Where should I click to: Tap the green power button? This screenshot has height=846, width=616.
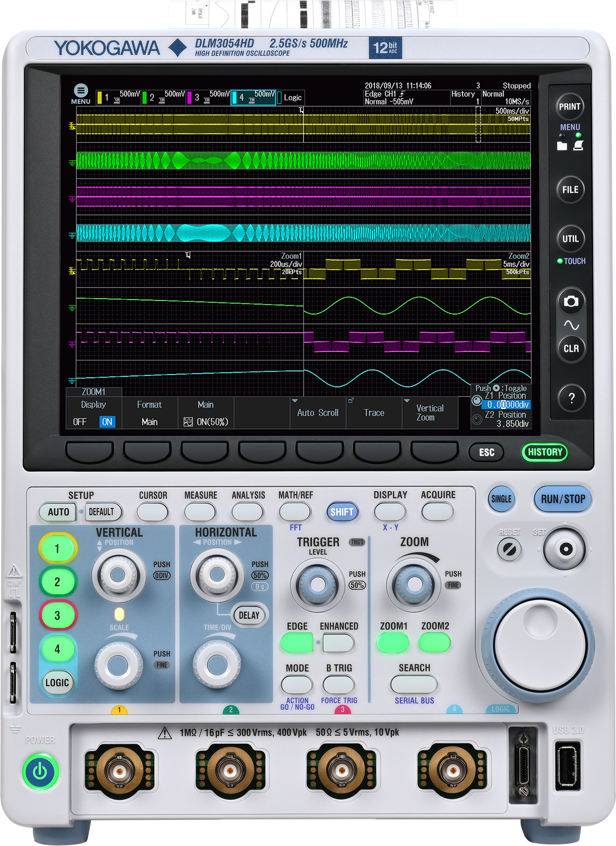point(40,771)
